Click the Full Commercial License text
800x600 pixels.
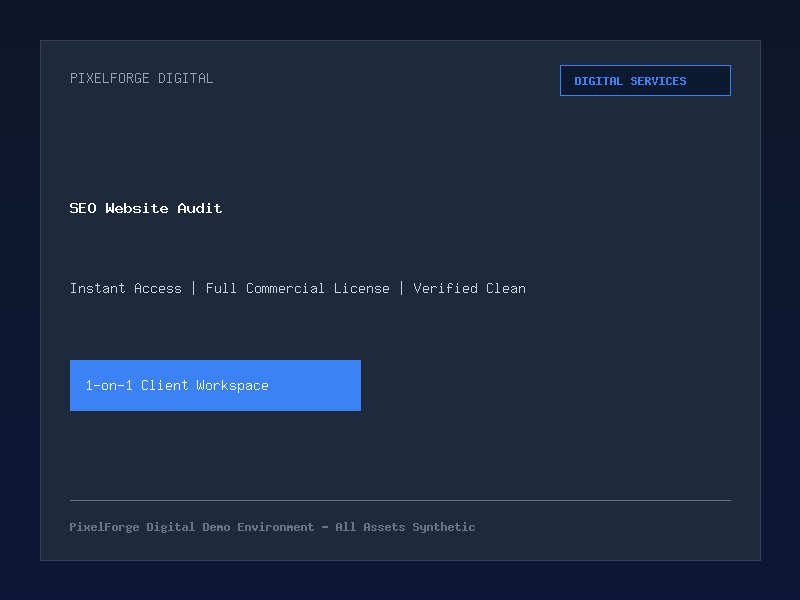[297, 288]
